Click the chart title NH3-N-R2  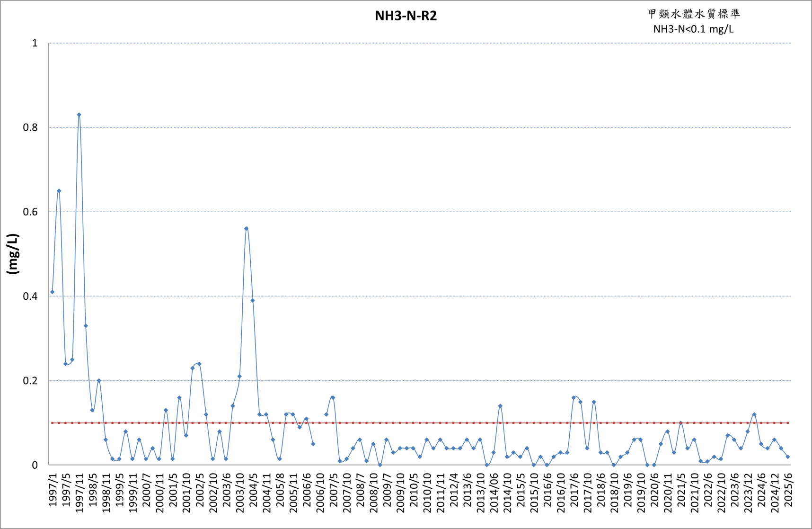point(406,16)
